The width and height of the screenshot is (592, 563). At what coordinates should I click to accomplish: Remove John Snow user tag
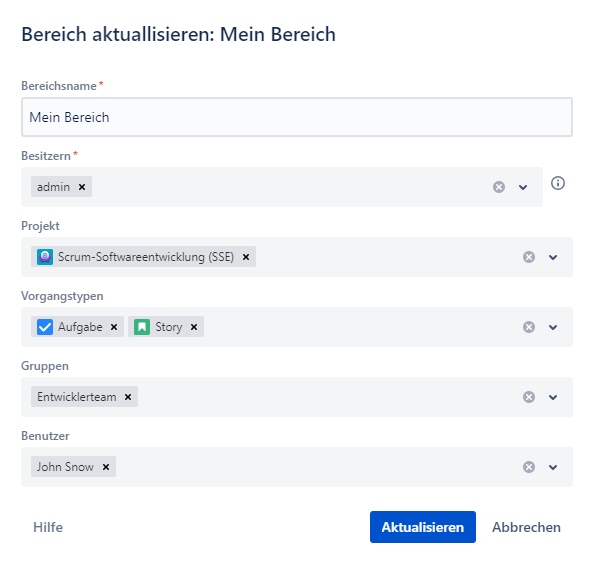[x=106, y=467]
